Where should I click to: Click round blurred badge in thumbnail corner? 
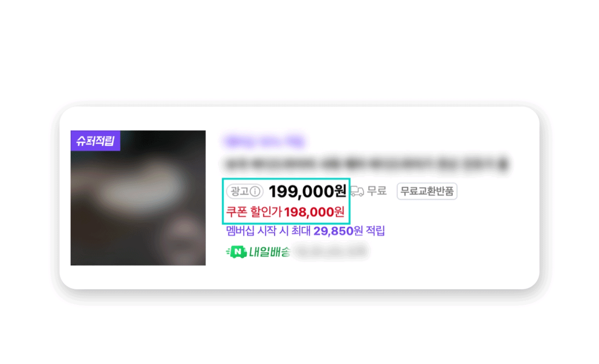click(x=183, y=239)
